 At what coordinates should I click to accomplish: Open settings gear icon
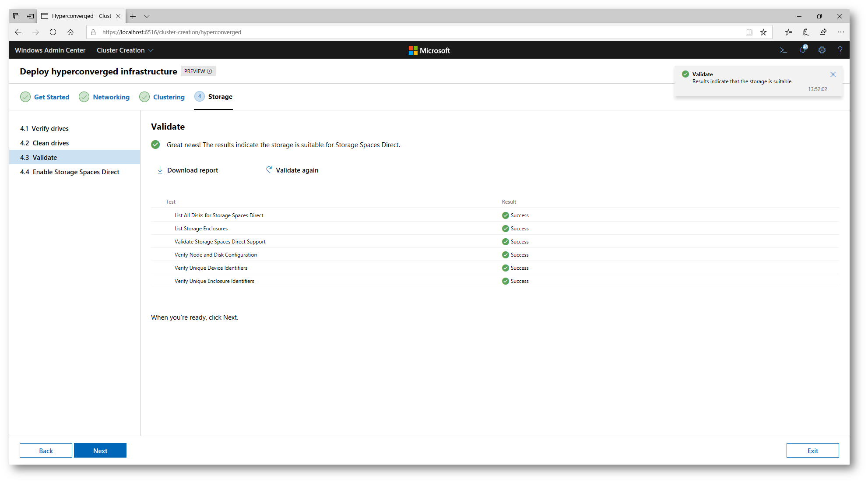point(822,50)
